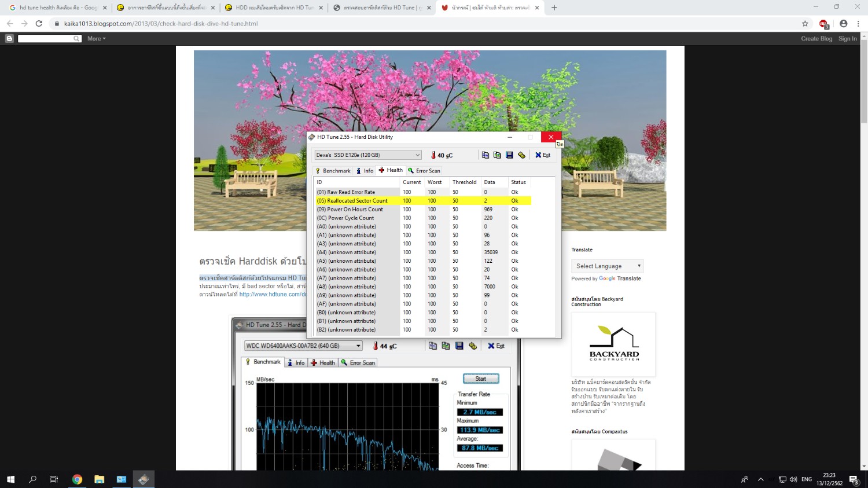This screenshot has height=488, width=868.
Task: Open HD Tune options (yellow tools icon)
Action: click(521, 155)
